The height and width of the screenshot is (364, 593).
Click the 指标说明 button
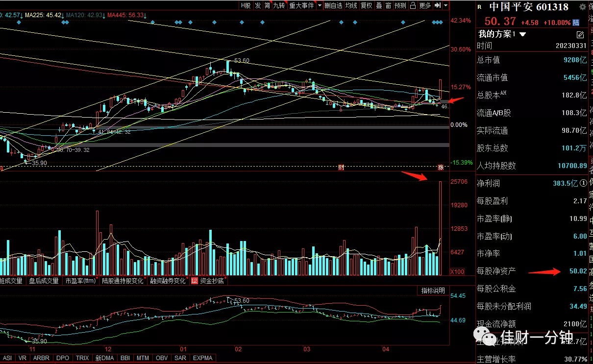click(x=432, y=291)
